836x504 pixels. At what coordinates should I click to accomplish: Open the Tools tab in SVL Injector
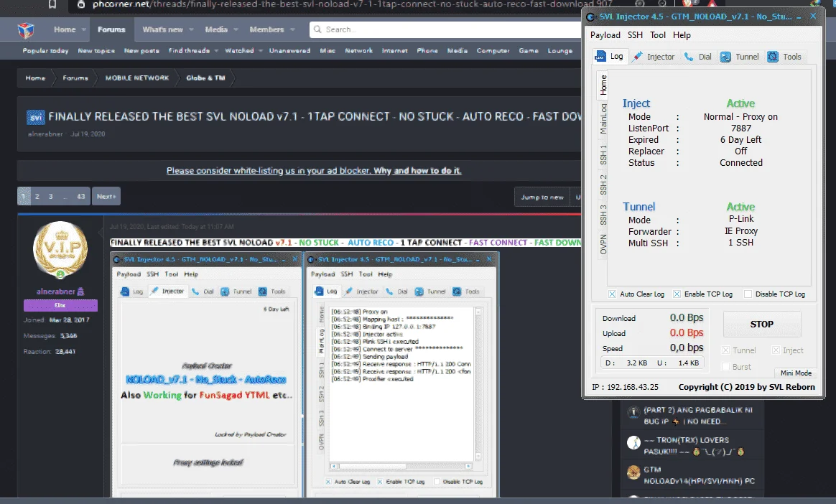click(x=784, y=57)
